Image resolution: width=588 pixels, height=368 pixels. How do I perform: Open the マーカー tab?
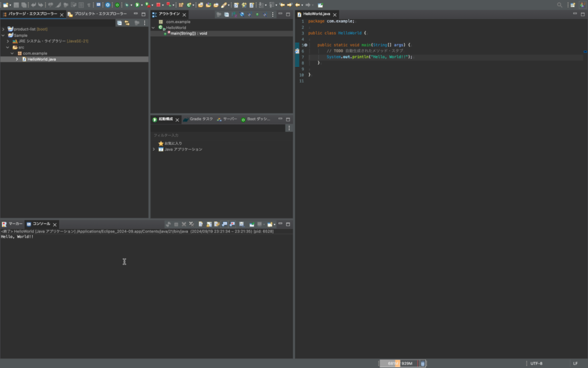click(x=15, y=224)
